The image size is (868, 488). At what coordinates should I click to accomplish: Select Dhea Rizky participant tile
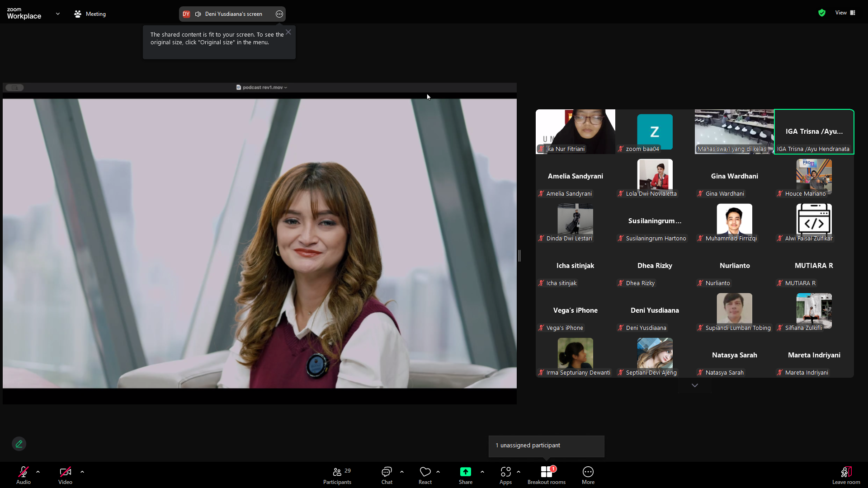(655, 266)
